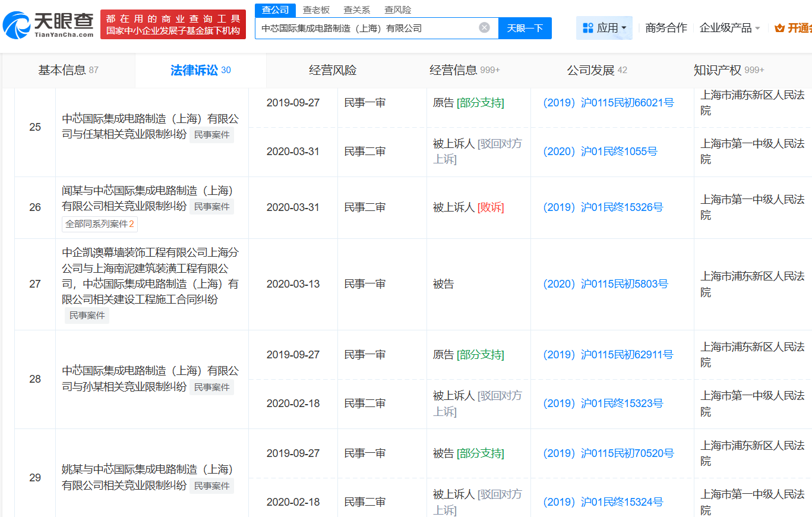This screenshot has height=517, width=812.
Task: Clear the search box with the X icon
Action: [484, 28]
